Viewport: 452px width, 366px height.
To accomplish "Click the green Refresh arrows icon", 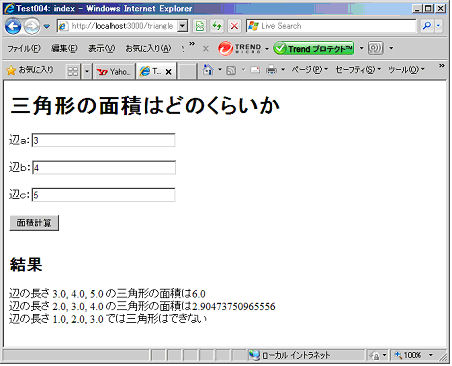I will [217, 26].
